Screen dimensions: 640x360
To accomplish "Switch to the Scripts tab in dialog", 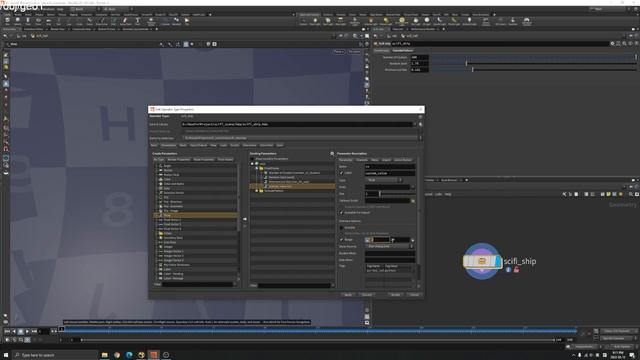I will coord(235,145).
